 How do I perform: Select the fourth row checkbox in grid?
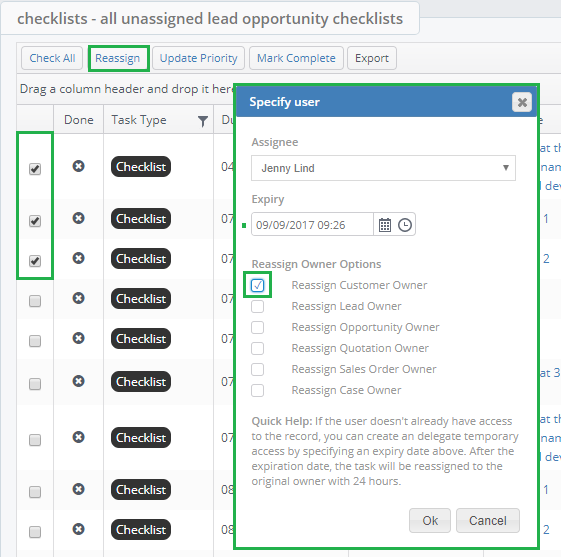35,301
